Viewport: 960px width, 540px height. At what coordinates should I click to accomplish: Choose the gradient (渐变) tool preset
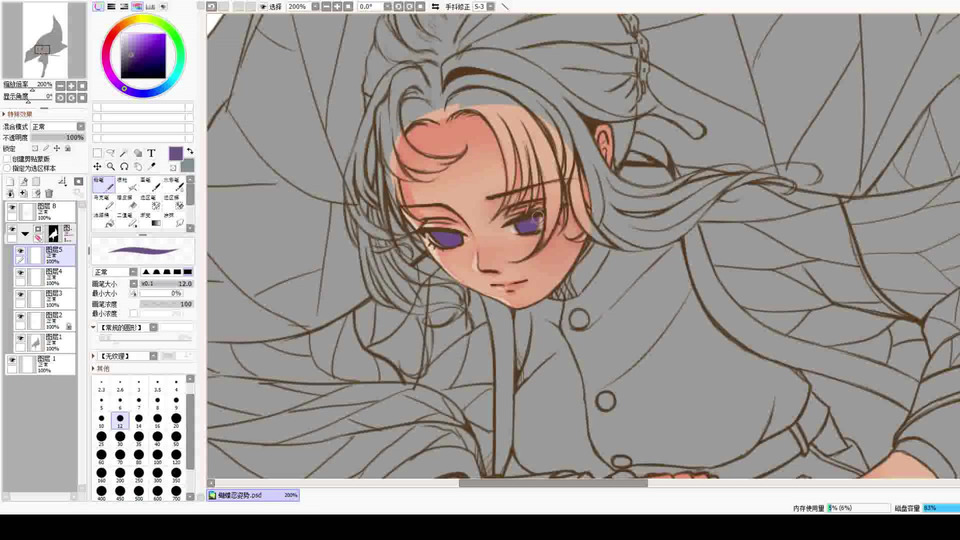coord(150,220)
